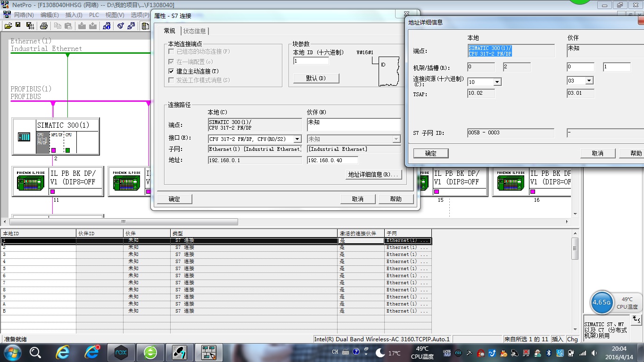The width and height of the screenshot is (644, 362).
Task: Click the 默认(D) button
Action: (316, 78)
